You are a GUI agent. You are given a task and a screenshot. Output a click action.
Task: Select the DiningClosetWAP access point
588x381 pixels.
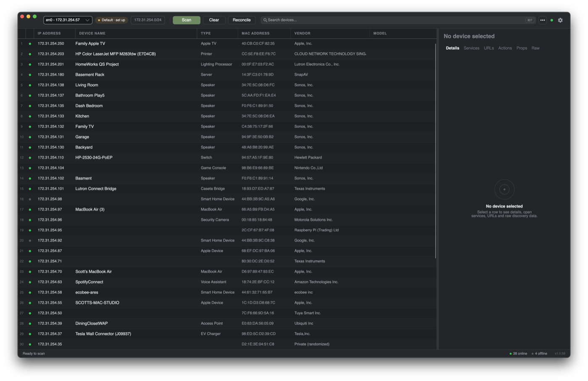coord(227,323)
